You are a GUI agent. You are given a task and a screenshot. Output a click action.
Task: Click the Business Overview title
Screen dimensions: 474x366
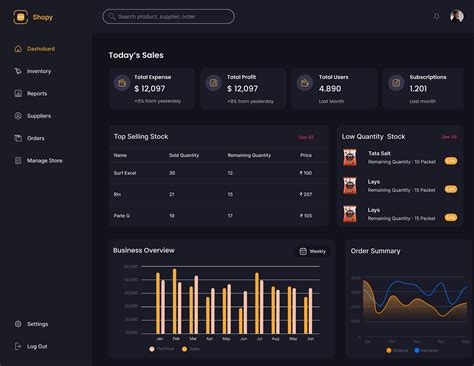144,250
